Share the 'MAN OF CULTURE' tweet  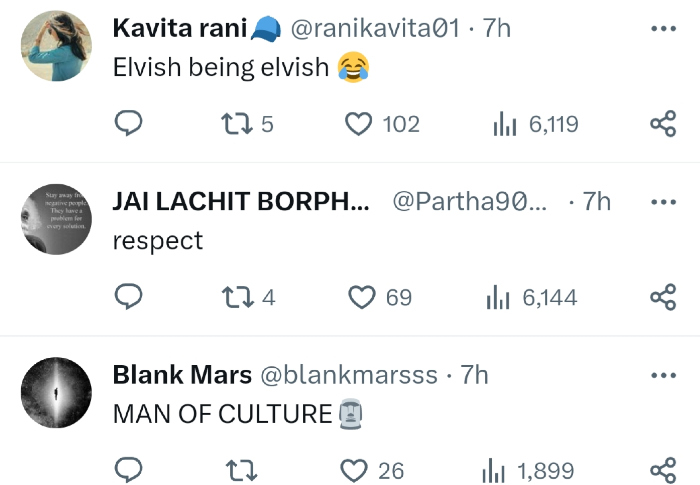coord(663,470)
